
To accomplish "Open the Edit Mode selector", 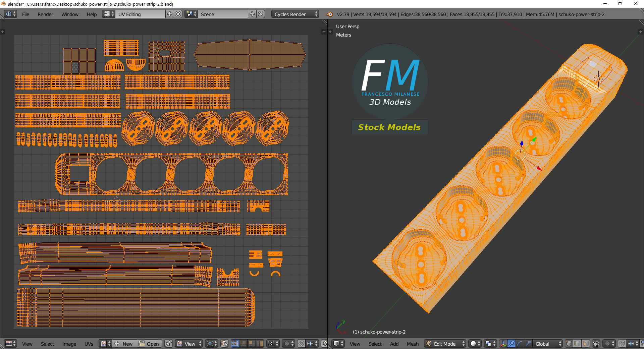I will click(x=445, y=344).
